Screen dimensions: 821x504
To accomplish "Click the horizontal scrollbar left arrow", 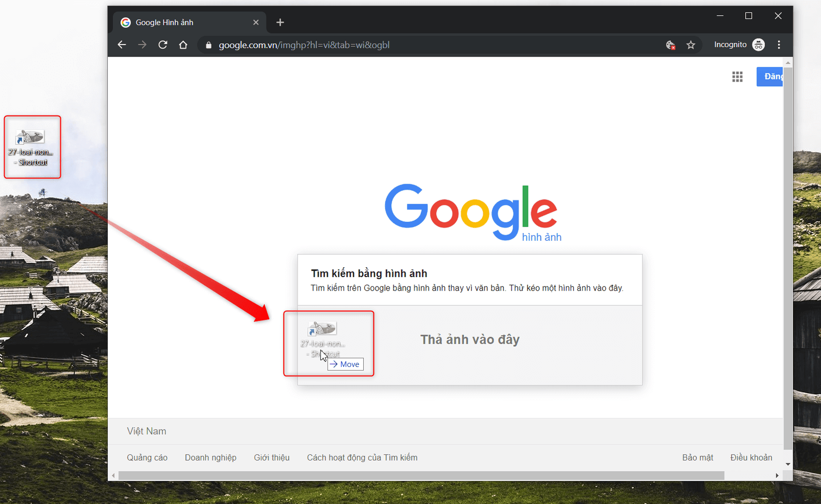I will pos(113,476).
